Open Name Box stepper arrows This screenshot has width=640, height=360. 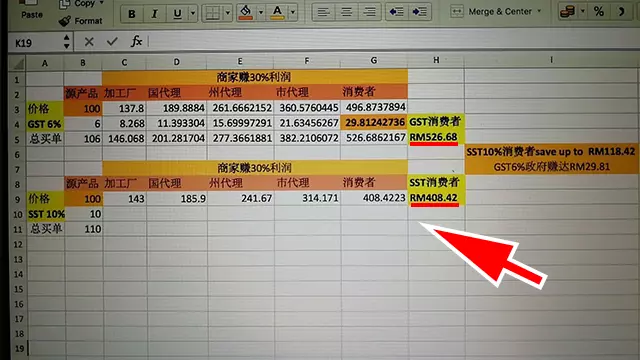pyautogui.click(x=67, y=42)
